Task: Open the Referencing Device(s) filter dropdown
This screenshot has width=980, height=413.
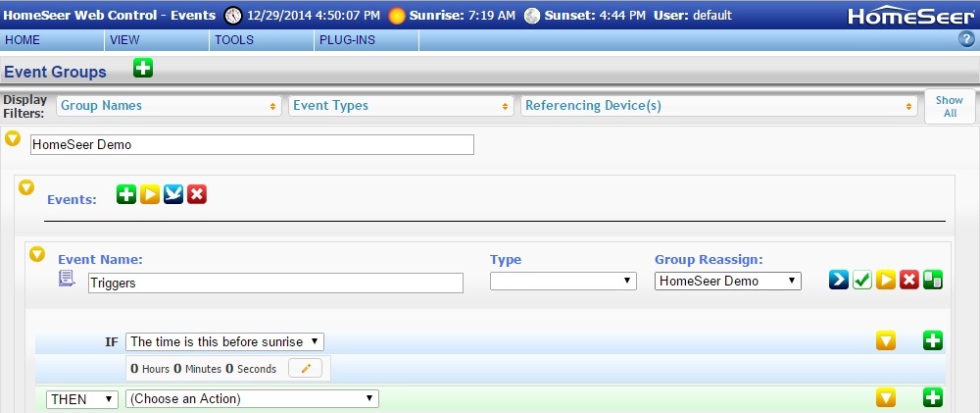Action: coord(718,106)
